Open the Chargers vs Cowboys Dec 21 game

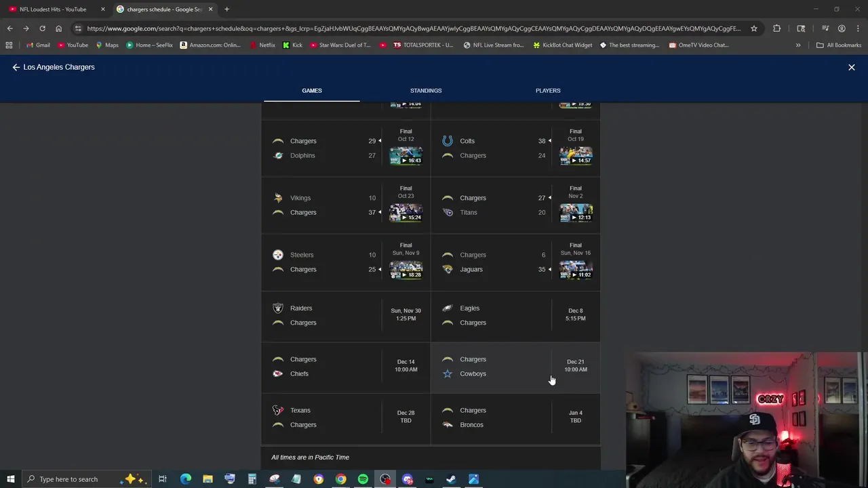pyautogui.click(x=515, y=367)
